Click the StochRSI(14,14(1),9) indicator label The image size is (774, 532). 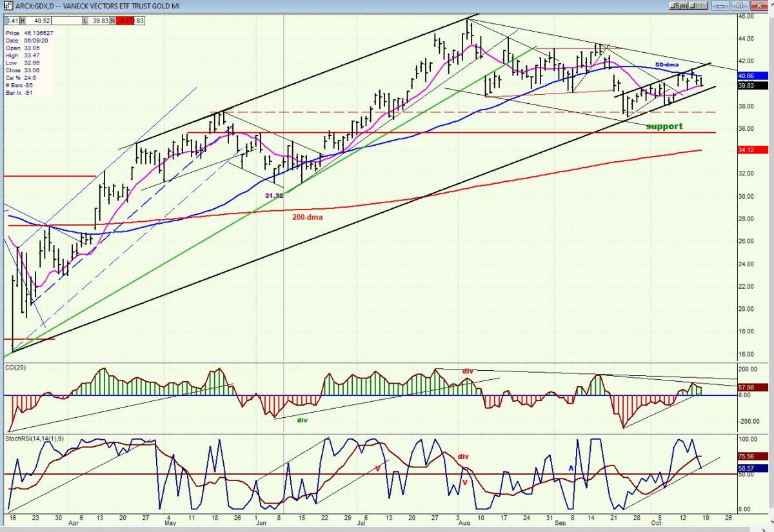click(x=35, y=438)
